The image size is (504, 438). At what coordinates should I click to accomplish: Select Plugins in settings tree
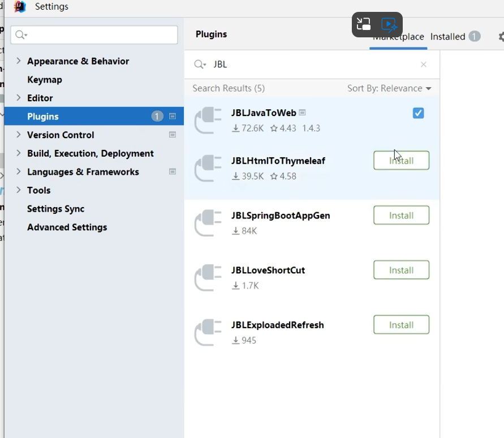tap(43, 117)
